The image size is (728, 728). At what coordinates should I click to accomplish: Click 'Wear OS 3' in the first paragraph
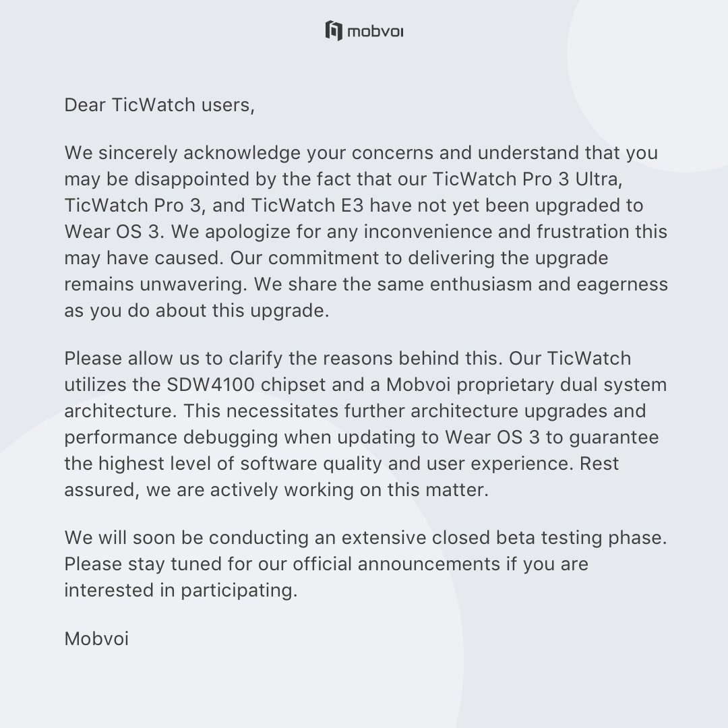(x=112, y=231)
